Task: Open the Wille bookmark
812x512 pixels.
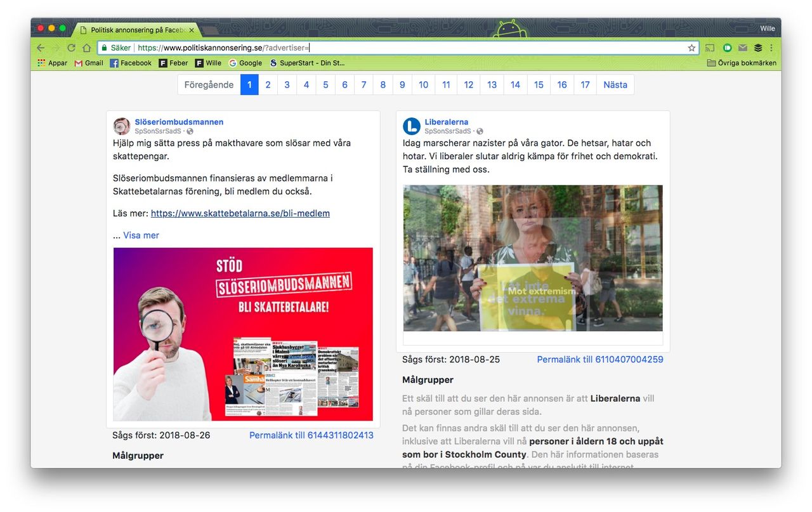Action: click(x=208, y=63)
